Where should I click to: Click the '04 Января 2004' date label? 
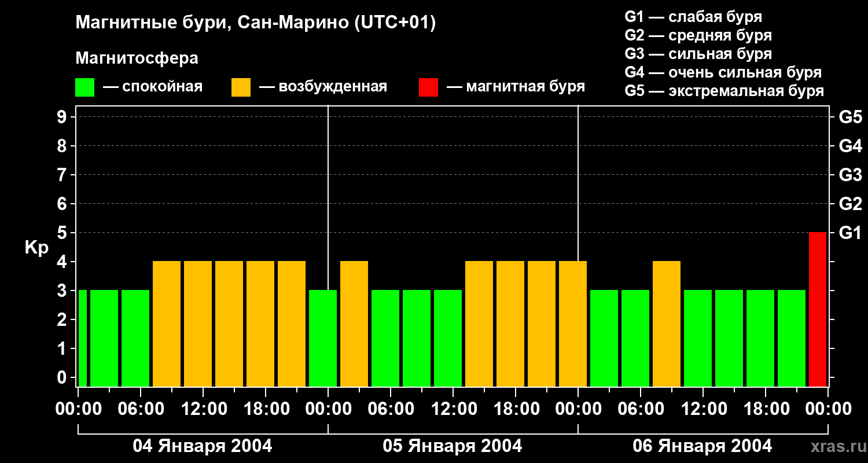coord(203,446)
